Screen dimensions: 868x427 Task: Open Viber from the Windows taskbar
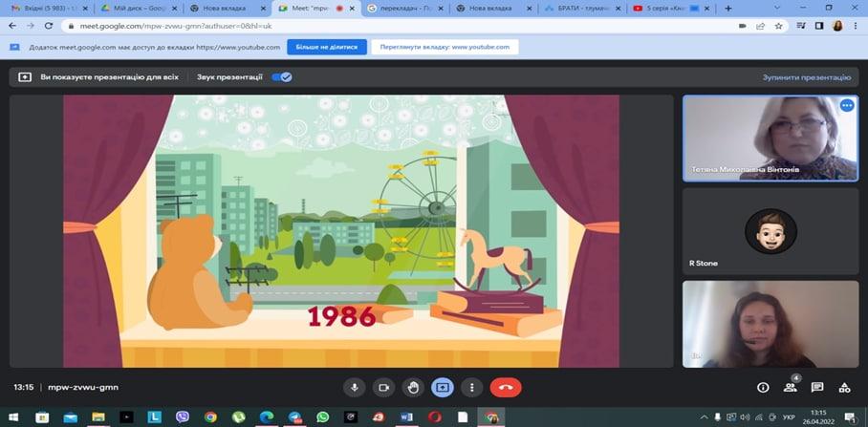182,417
